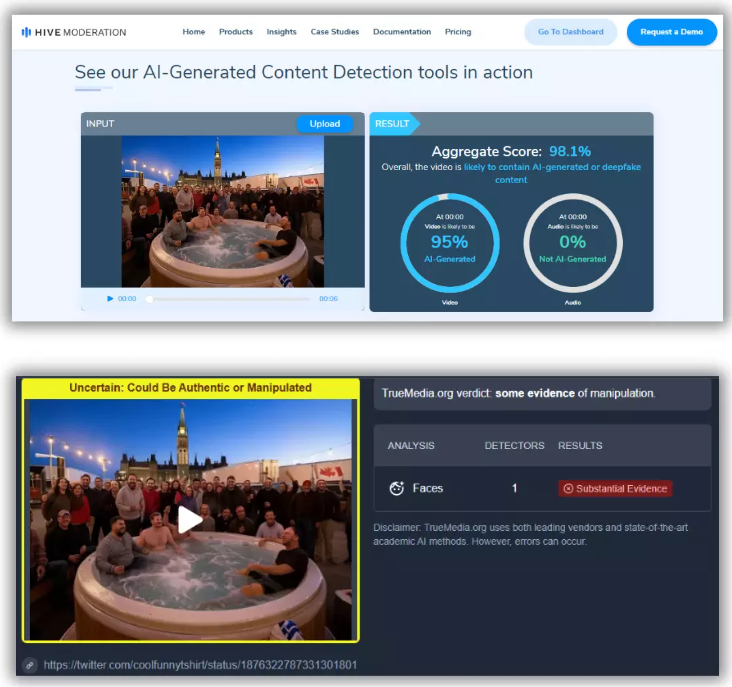Open the Products menu
The image size is (732, 687).
click(x=236, y=32)
